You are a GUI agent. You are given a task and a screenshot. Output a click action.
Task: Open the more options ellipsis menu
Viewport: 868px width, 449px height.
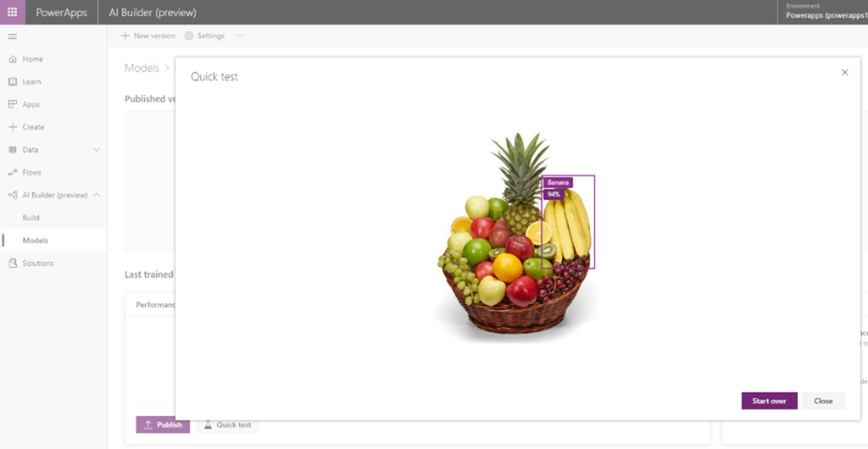click(240, 36)
